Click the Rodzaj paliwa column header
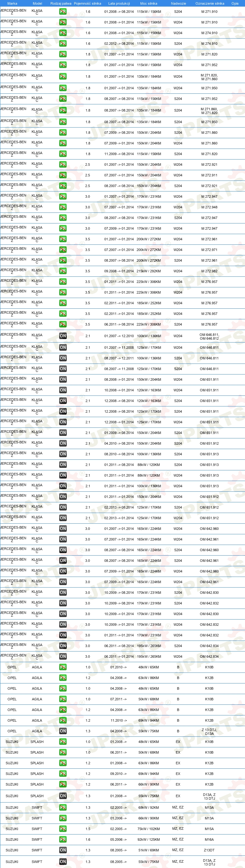The width and height of the screenshot is (245, 868). coord(61,3)
